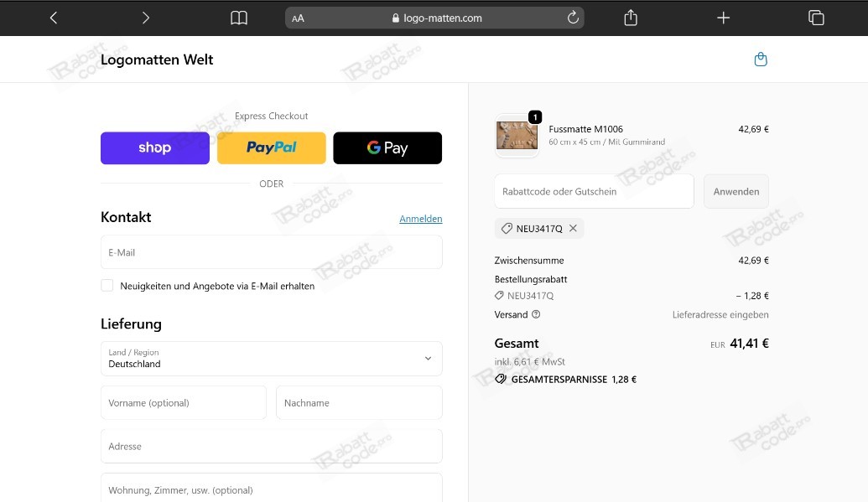Tap the share icon in the toolbar

tap(632, 18)
